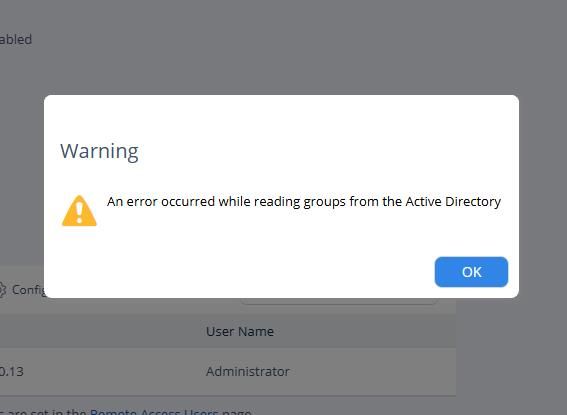This screenshot has height=415, width=567.
Task: Click the Active Directory error message text
Action: tap(304, 202)
